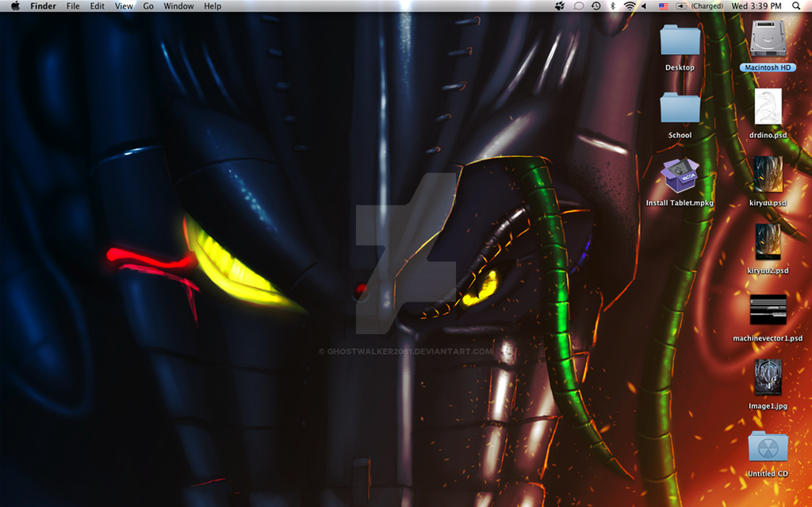
Task: Click the battery charged indicator icon
Action: pos(682,6)
